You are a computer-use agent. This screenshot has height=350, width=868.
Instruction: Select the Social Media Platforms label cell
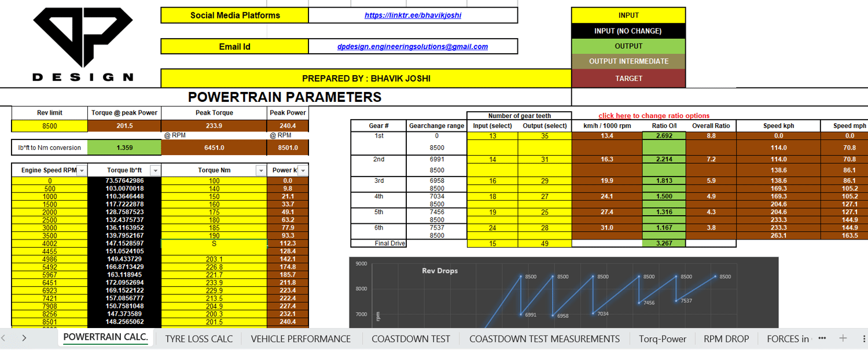point(235,16)
